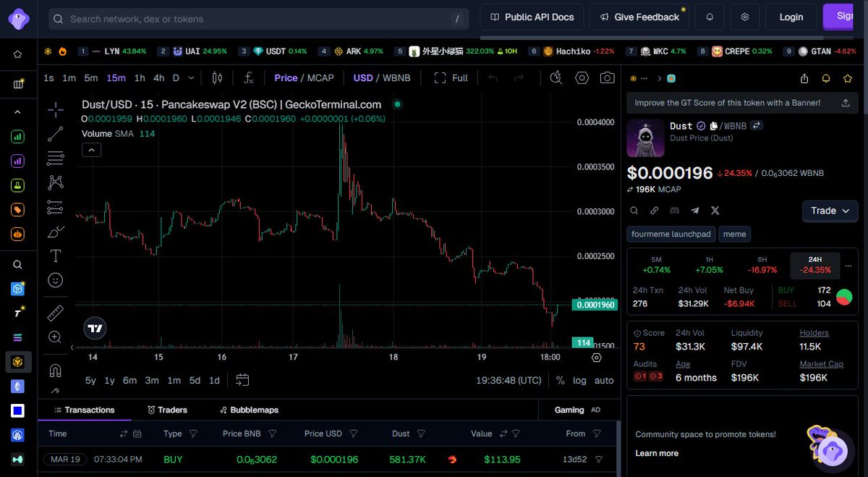Viewport: 868px width, 477px height.
Task: Collapse the left sidebar section chevron
Action: click(18, 112)
